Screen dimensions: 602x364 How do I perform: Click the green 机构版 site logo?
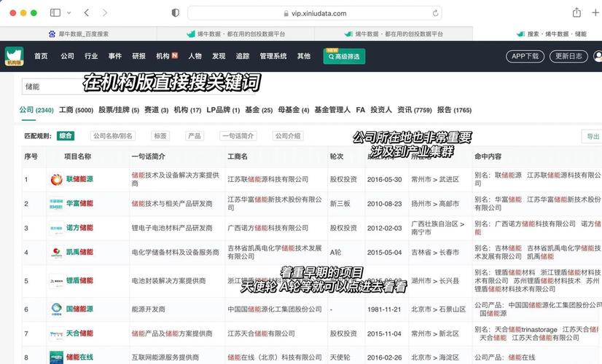tap(15, 56)
